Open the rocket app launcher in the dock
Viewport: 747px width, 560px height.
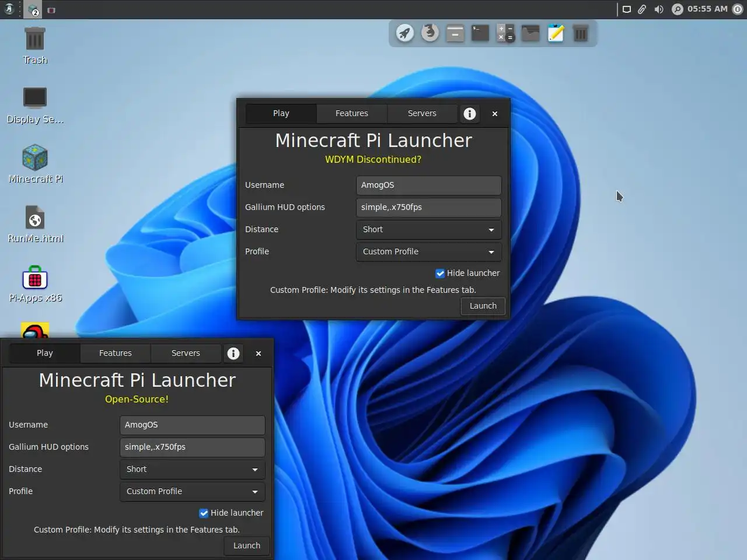click(x=405, y=33)
